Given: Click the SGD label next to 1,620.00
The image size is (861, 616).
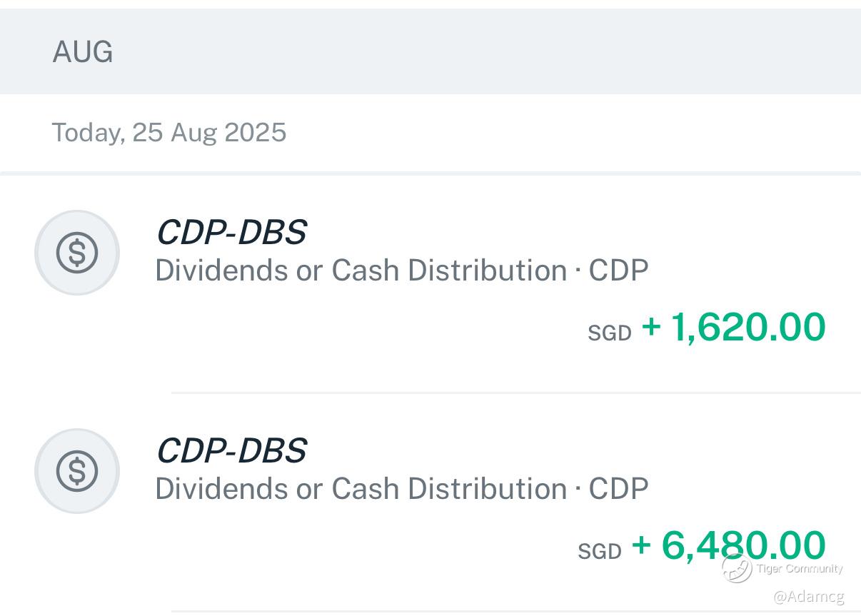Looking at the screenshot, I should coord(610,333).
